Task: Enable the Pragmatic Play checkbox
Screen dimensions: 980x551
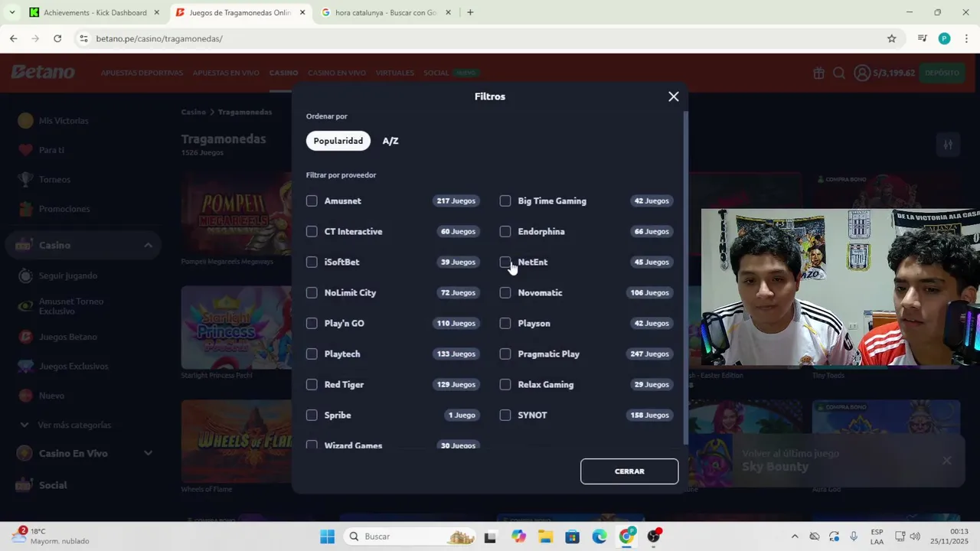Action: [x=505, y=354]
